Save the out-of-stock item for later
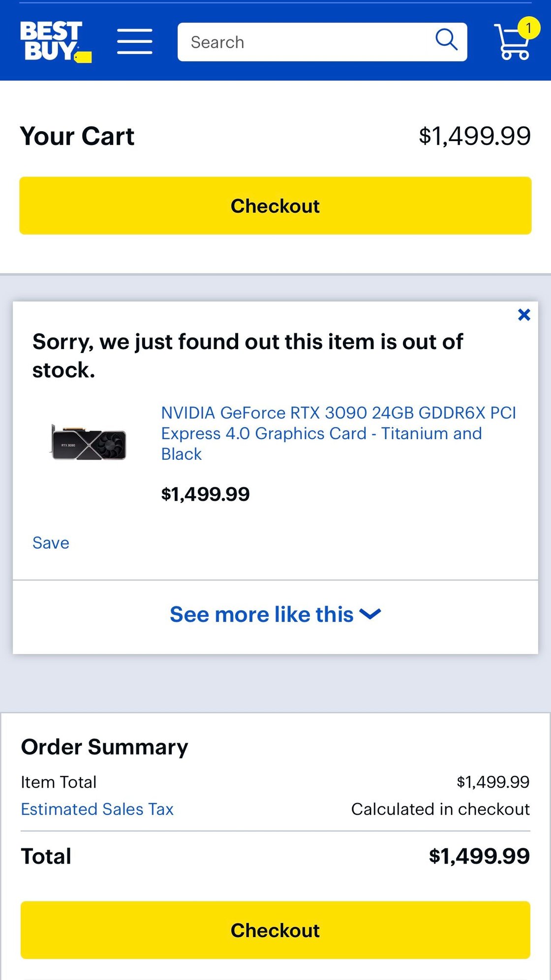Viewport: 551px width, 980px height. [x=51, y=543]
